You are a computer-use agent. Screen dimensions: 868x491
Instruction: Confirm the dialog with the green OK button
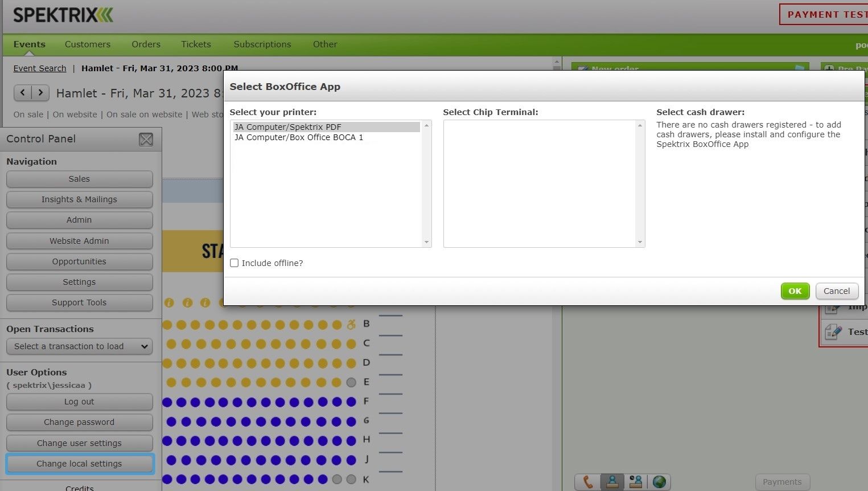pyautogui.click(x=795, y=291)
